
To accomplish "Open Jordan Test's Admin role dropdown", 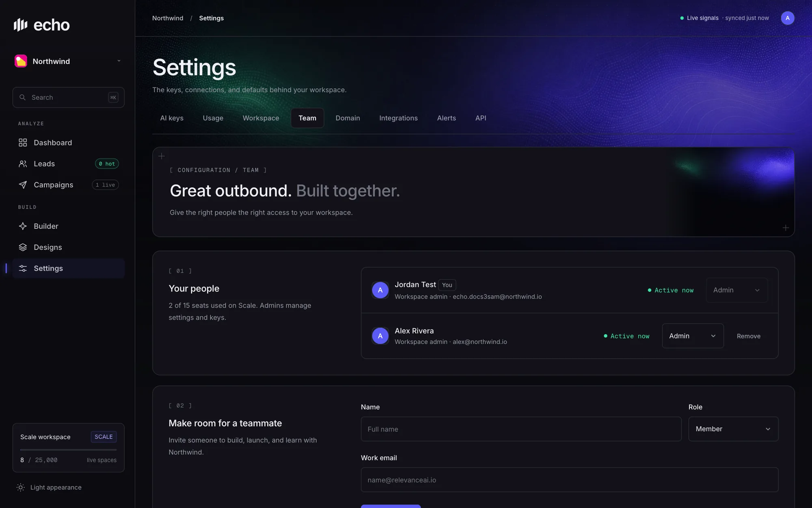I will point(736,290).
